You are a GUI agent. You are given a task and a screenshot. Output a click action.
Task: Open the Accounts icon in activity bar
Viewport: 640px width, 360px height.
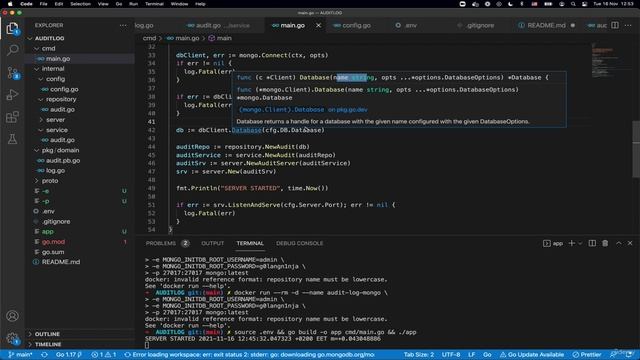(12, 316)
